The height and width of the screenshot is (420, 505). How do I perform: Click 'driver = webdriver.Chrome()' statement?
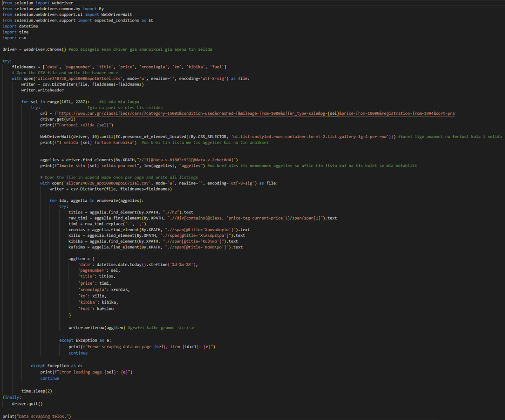coord(34,49)
